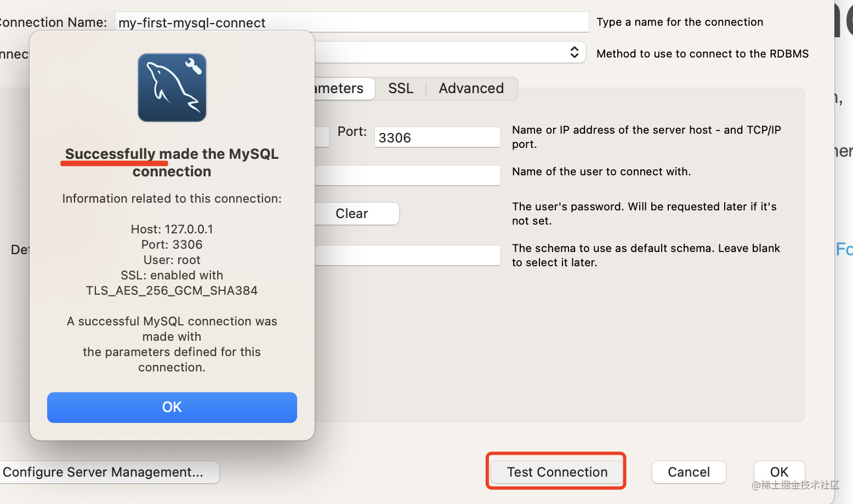Image resolution: width=853 pixels, height=504 pixels.
Task: Click the default schema input field
Action: pyautogui.click(x=407, y=255)
